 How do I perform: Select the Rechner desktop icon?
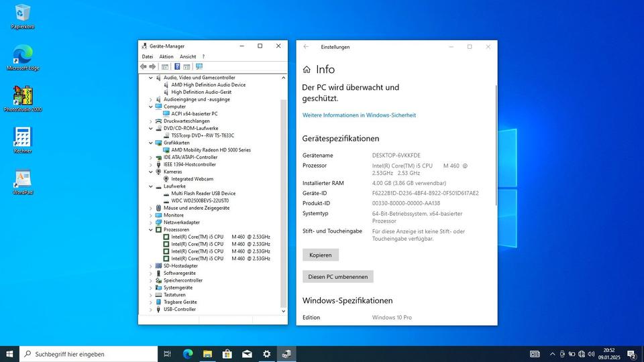(23, 140)
